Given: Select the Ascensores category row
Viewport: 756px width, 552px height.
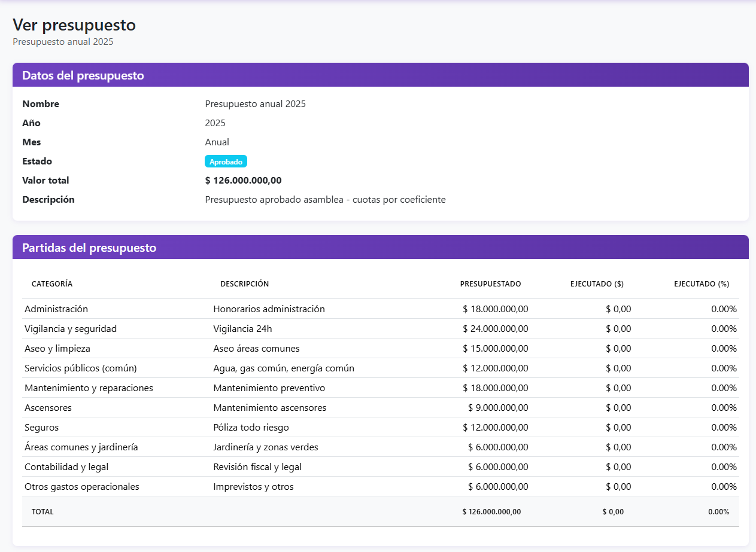Looking at the screenshot, I should tap(381, 408).
